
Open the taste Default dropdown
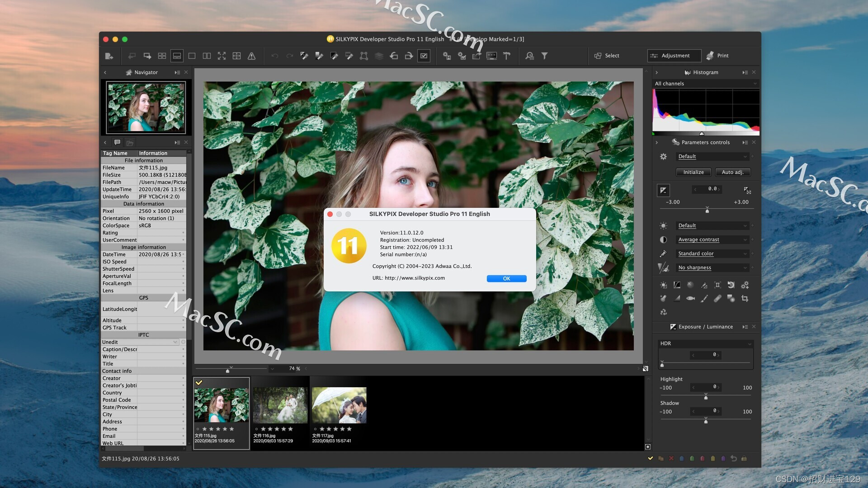click(x=712, y=156)
